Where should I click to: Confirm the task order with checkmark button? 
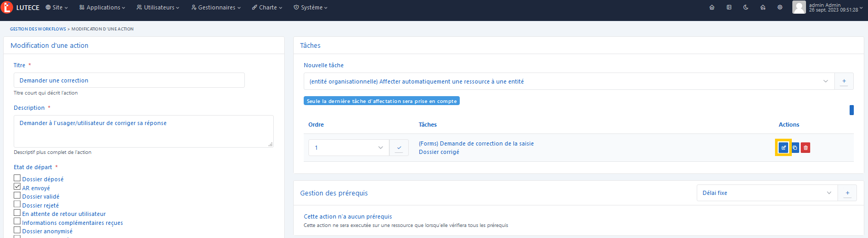[399, 148]
